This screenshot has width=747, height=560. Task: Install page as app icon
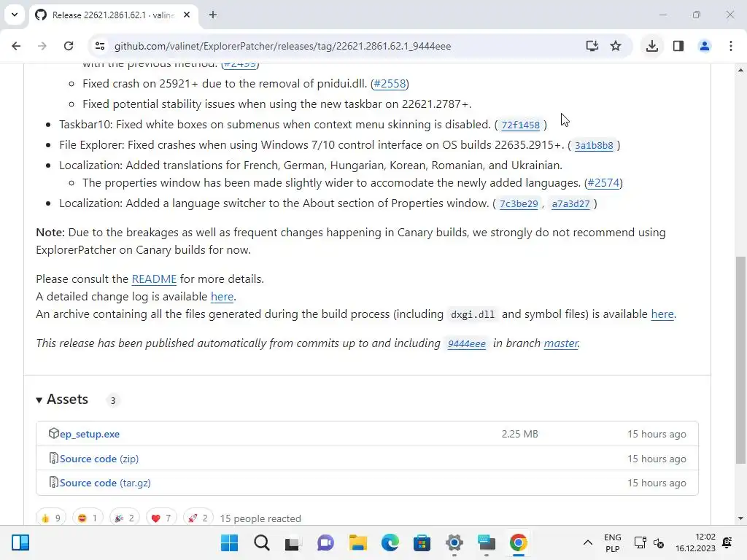(x=592, y=46)
